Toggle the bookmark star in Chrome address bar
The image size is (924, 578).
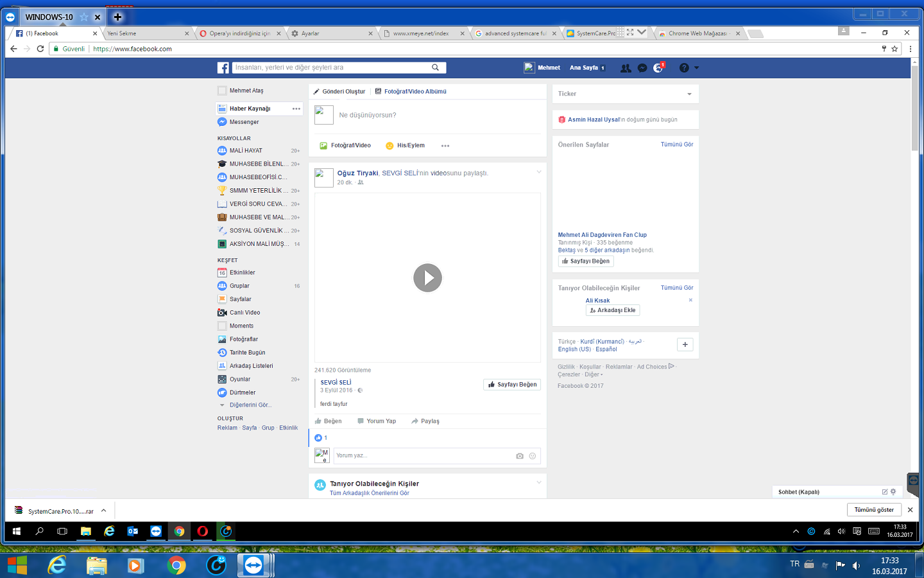click(x=894, y=49)
